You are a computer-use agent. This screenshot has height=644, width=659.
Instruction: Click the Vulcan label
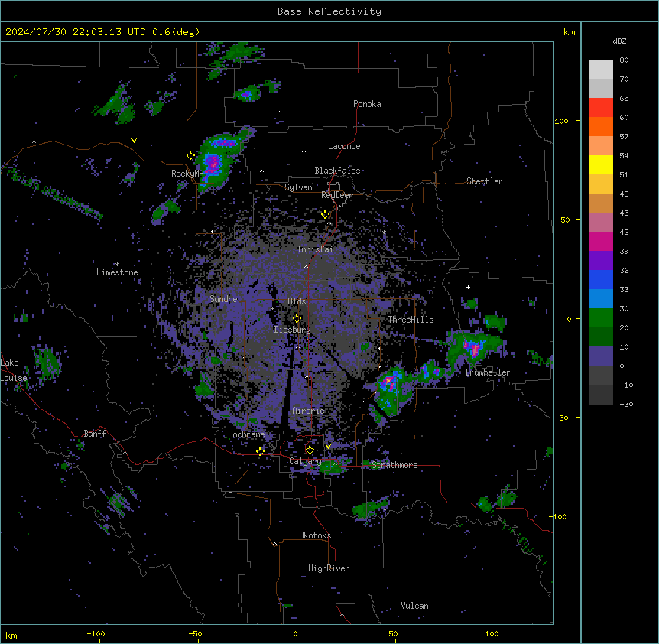(415, 606)
